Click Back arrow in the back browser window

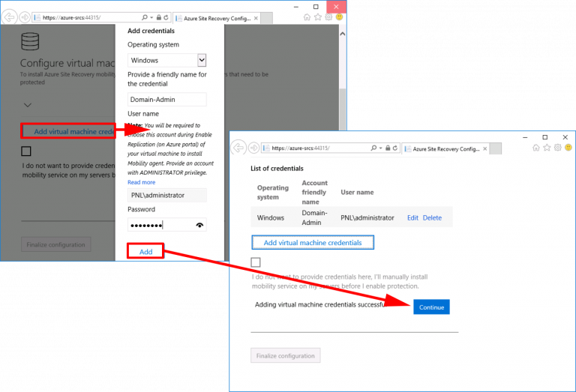click(9, 17)
